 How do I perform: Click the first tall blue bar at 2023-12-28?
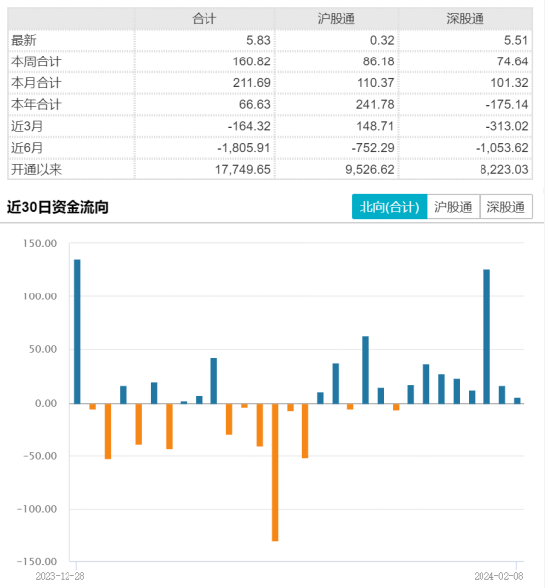point(77,332)
